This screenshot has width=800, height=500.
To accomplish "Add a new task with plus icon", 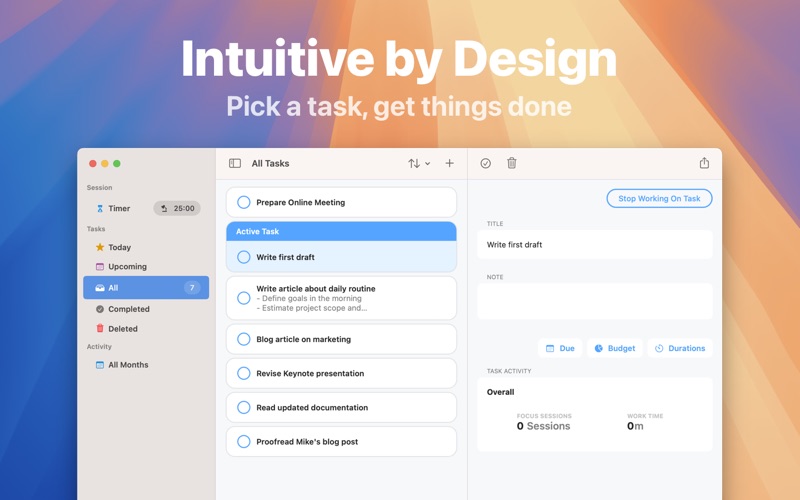I will click(449, 163).
